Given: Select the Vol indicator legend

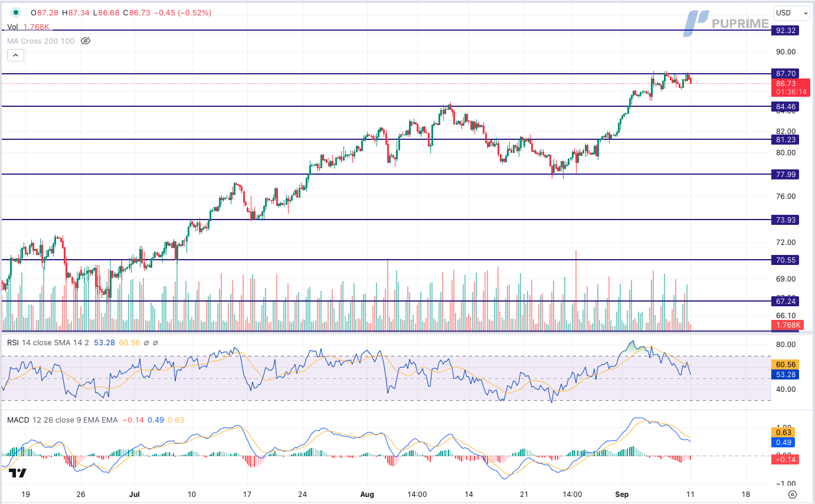Looking at the screenshot, I should [x=12, y=27].
